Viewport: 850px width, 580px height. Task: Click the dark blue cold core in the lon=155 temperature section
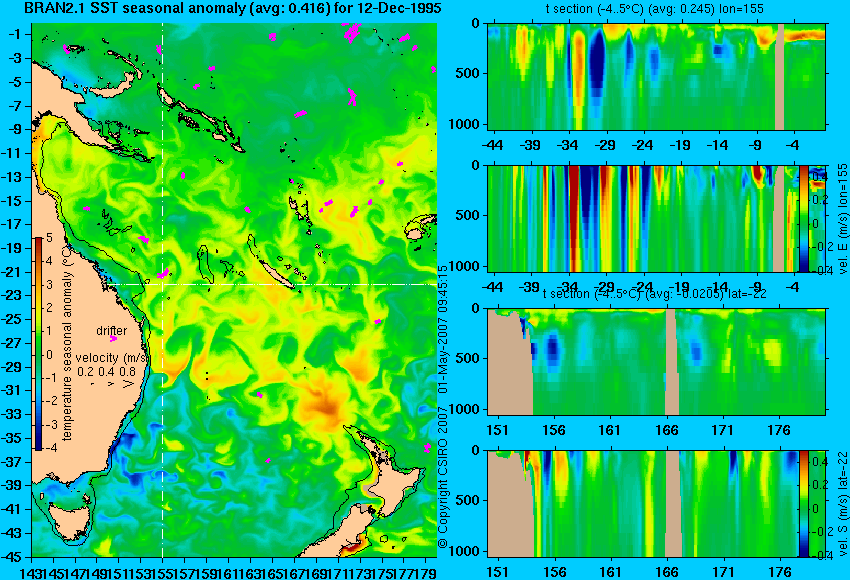[597, 61]
